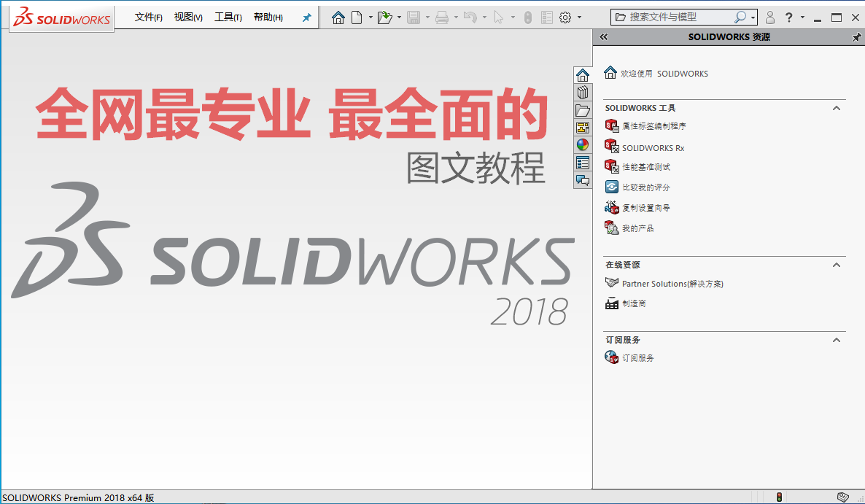Expand the Open file dropdown arrow
865x504 pixels.
[x=399, y=18]
